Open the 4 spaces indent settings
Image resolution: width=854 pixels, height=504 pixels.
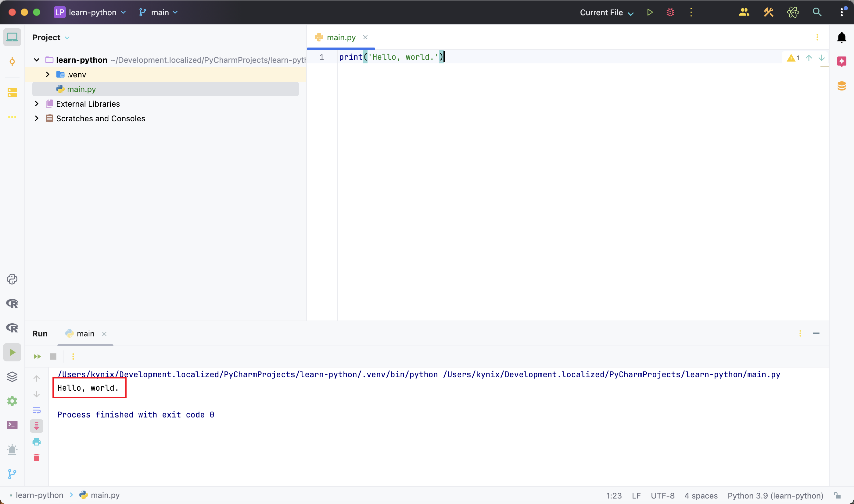[701, 495]
